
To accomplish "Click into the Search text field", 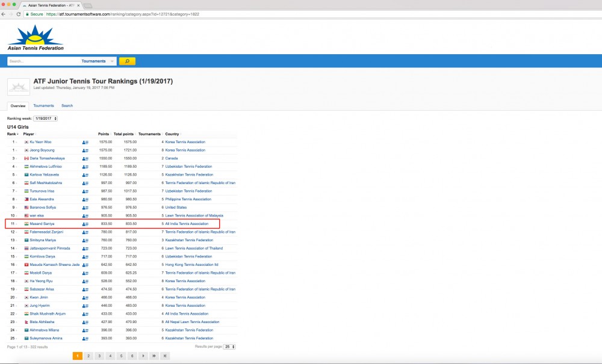I will (43, 61).
